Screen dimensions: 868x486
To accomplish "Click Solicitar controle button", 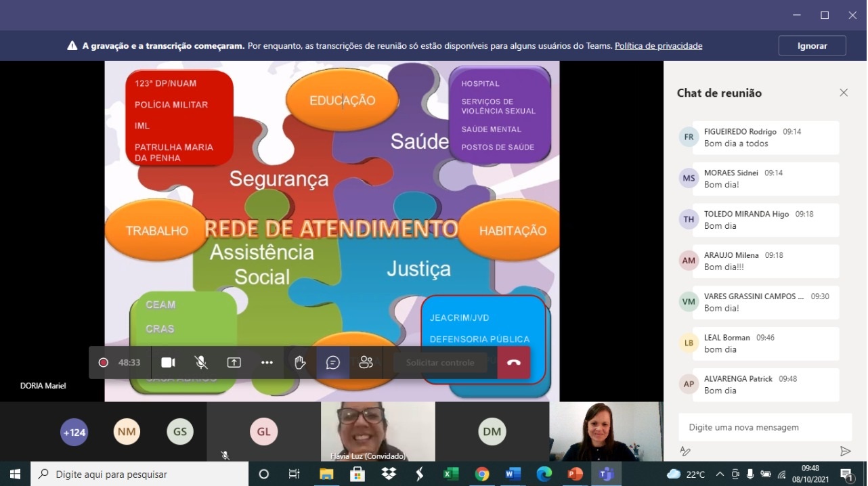I will click(x=440, y=363).
